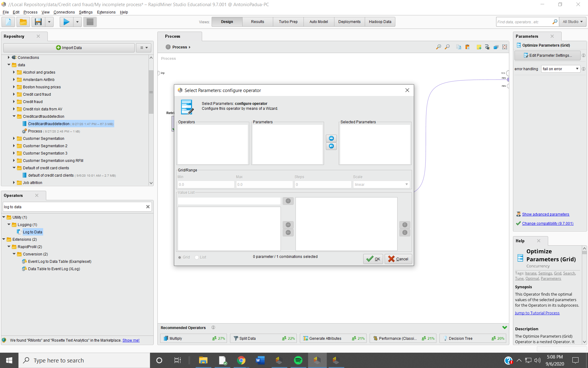
Task: Click the Split Data recommended operator
Action: point(263,338)
